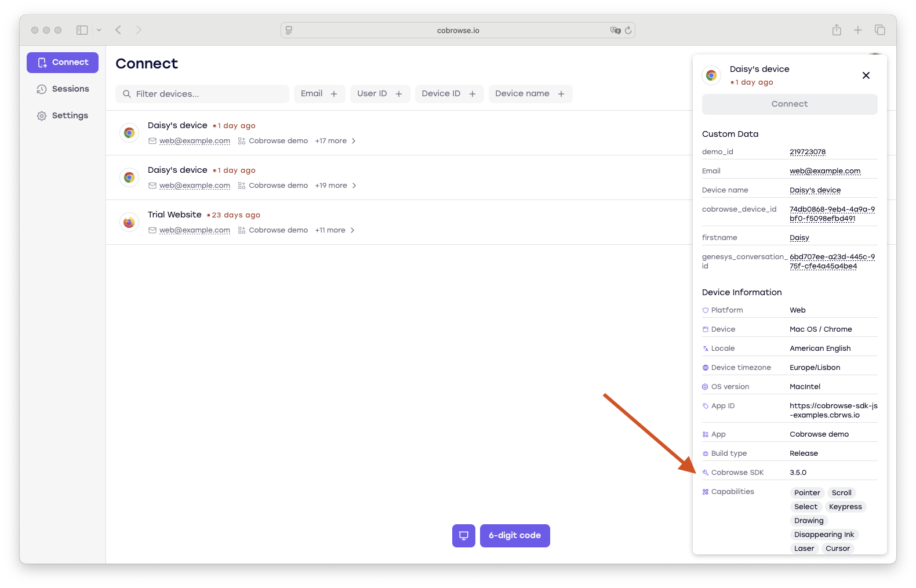The image size is (916, 588).
Task: Click the Connect button in details panel
Action: pyautogui.click(x=790, y=104)
